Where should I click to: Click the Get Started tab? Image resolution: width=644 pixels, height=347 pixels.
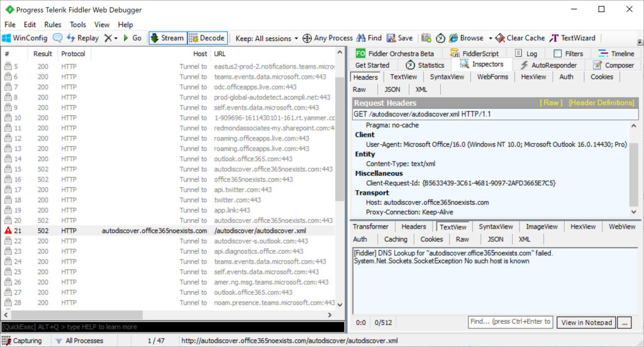pyautogui.click(x=372, y=65)
